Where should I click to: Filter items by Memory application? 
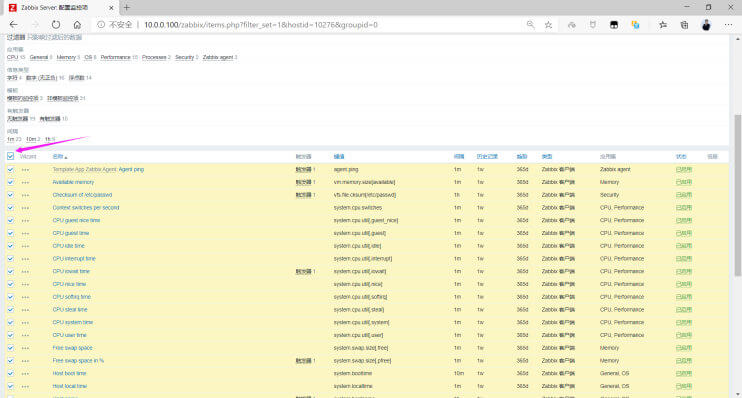click(66, 57)
